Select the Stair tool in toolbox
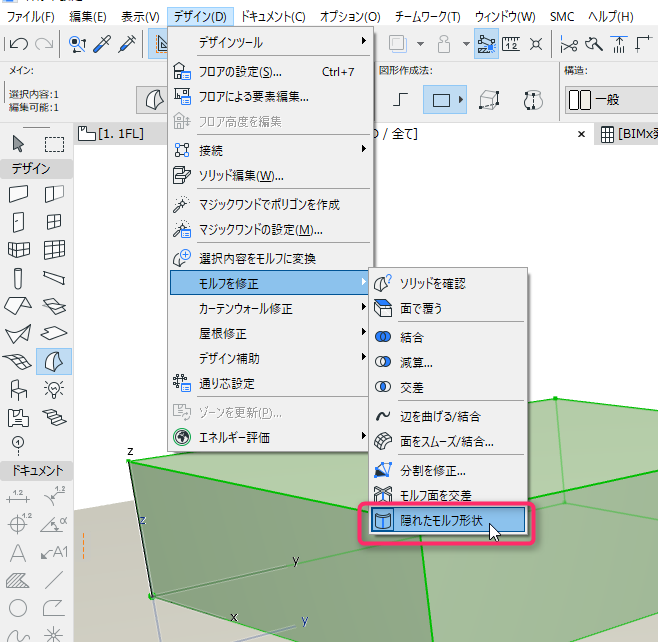The width and height of the screenshot is (658, 642). (x=54, y=417)
